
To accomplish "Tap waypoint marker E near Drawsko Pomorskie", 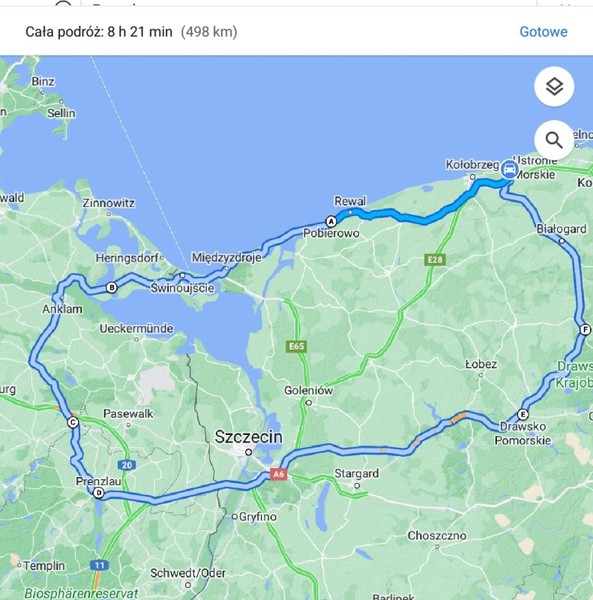I will coord(523,414).
